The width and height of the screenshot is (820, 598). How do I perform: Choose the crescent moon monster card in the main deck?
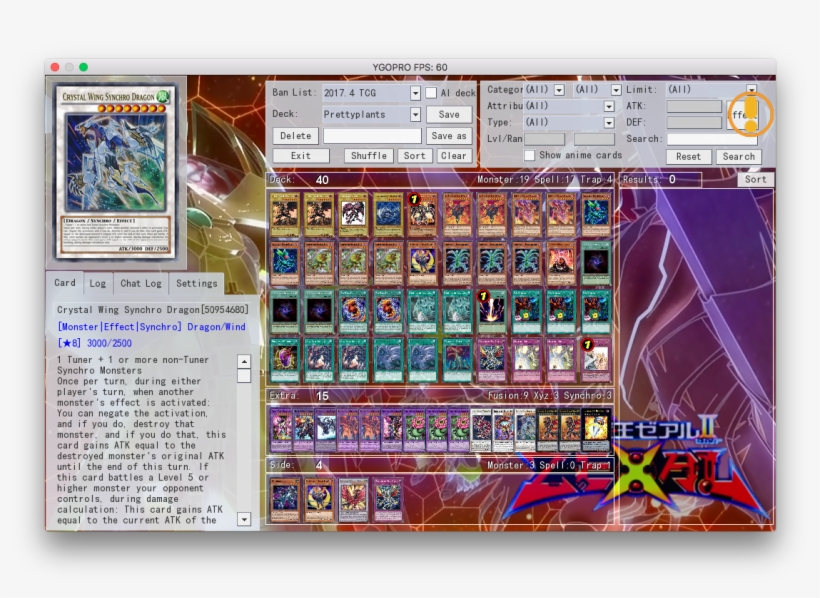click(423, 263)
